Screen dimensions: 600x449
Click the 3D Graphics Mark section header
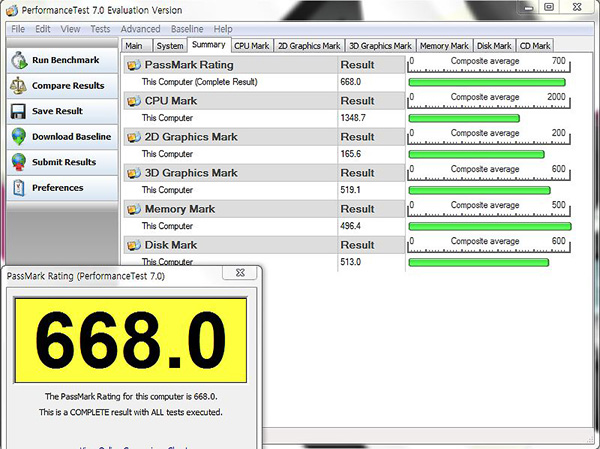[x=264, y=173]
